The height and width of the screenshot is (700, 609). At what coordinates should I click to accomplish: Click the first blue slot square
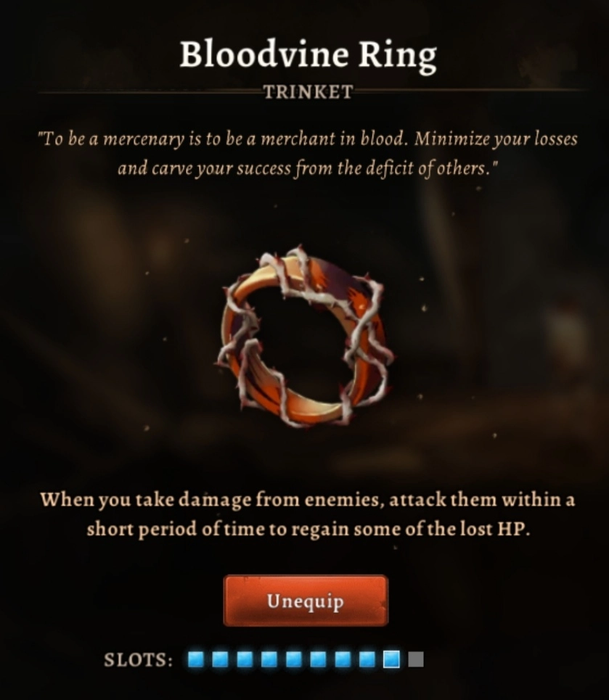coord(196,659)
